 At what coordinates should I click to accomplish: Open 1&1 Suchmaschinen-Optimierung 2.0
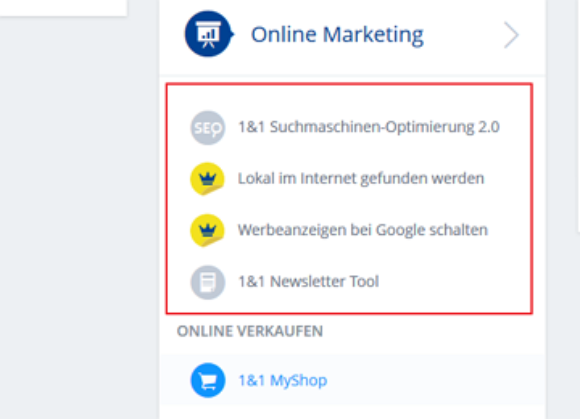368,127
